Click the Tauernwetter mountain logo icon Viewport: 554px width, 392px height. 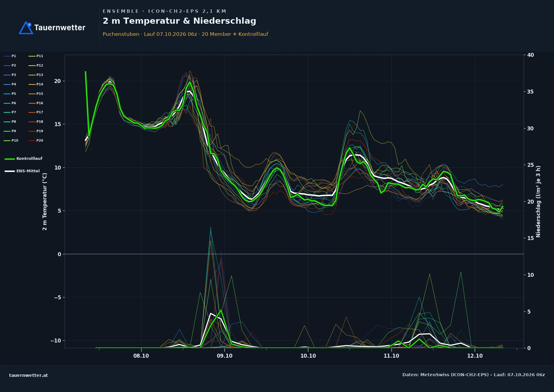tap(26, 28)
